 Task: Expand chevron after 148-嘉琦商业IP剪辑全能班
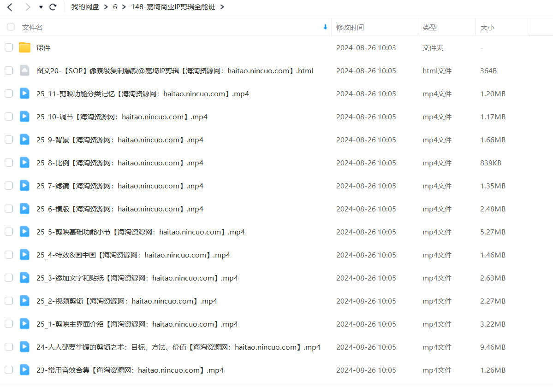tap(222, 7)
